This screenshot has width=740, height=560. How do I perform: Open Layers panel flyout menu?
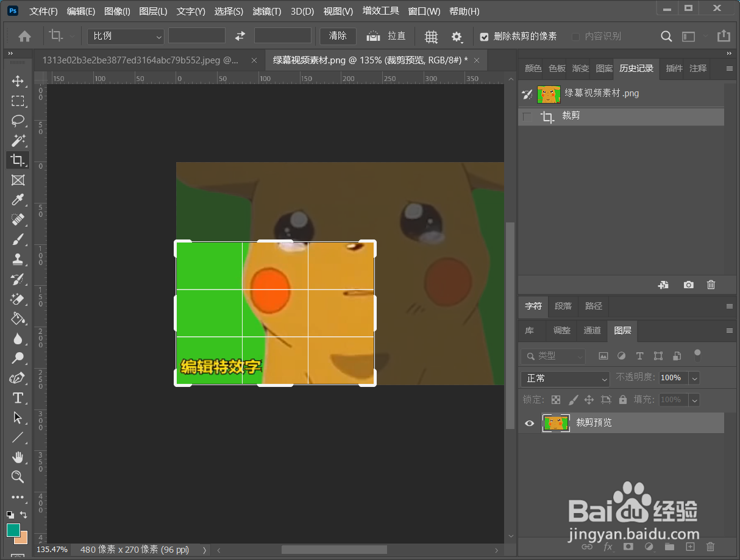pos(730,330)
